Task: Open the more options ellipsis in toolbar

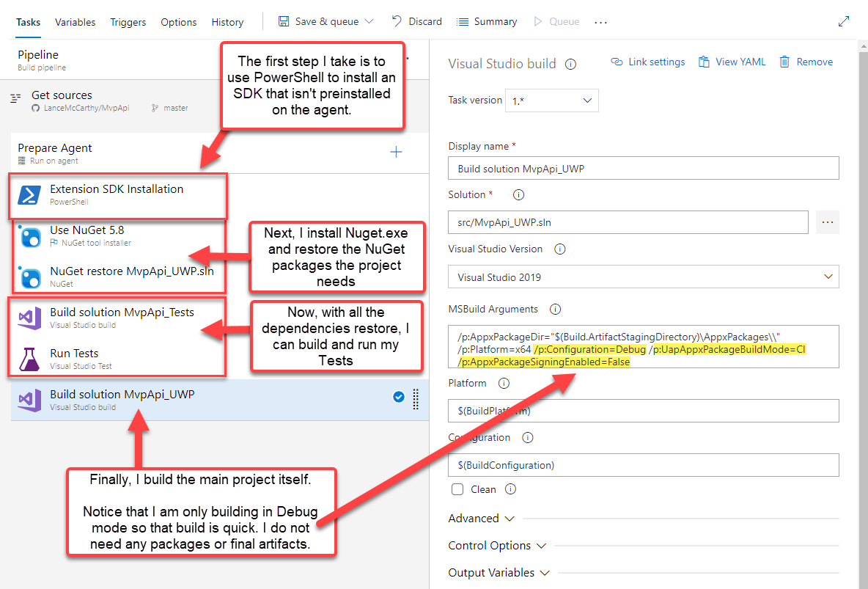Action: coord(601,22)
